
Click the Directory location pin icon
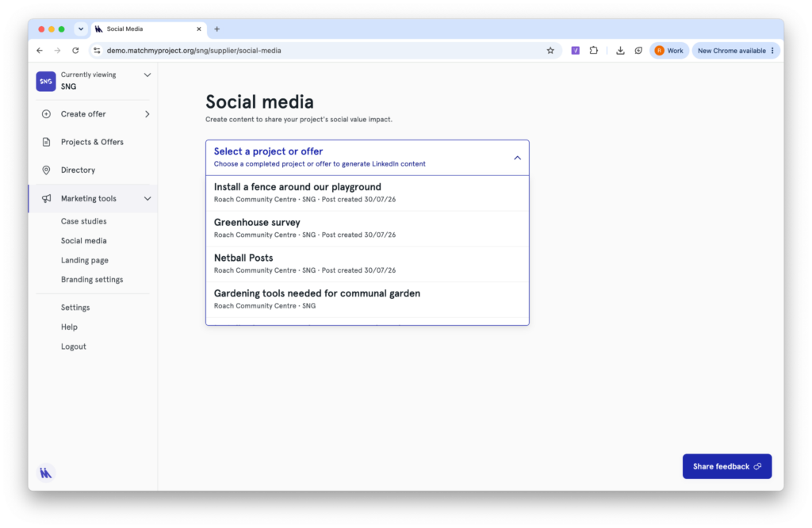click(x=46, y=170)
